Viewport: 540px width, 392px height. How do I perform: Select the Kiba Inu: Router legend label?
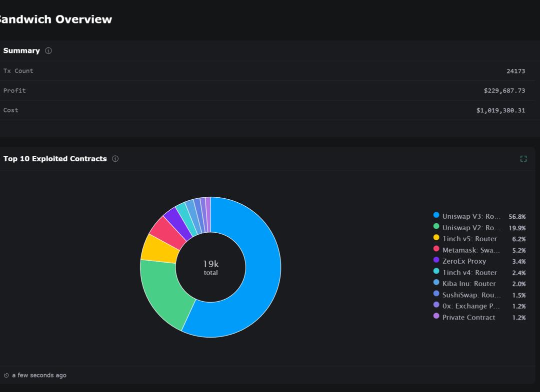click(467, 284)
